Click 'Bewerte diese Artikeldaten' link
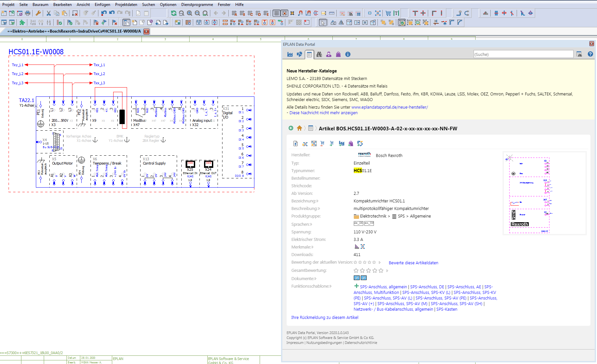The image size is (597, 364). [413, 263]
